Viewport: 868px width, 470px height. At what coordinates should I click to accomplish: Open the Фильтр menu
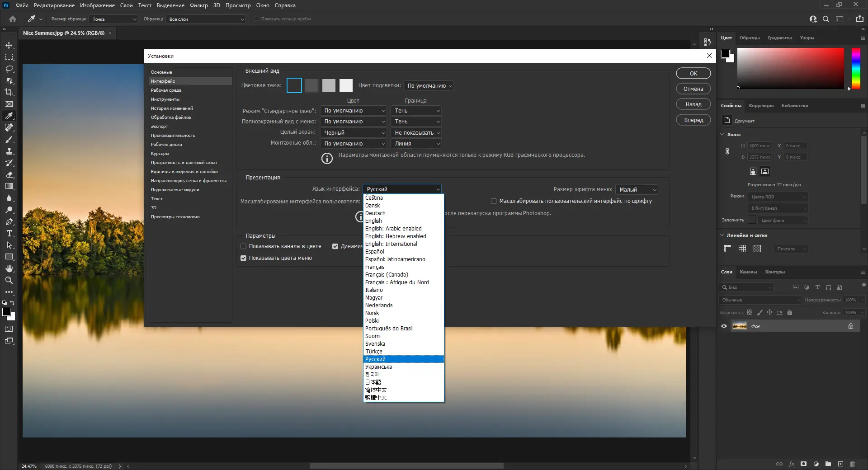coord(198,5)
